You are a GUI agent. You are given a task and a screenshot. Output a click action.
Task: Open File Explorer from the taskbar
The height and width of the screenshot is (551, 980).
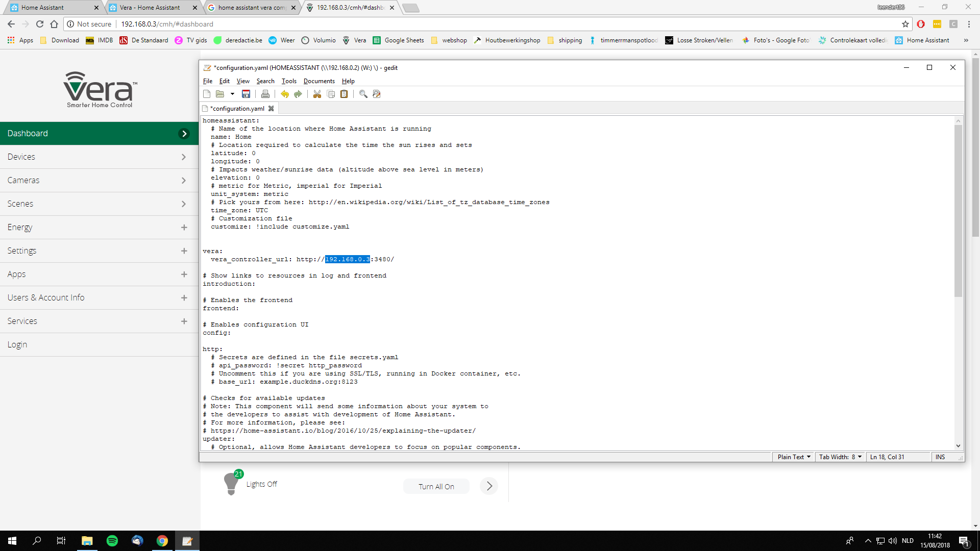click(87, 541)
